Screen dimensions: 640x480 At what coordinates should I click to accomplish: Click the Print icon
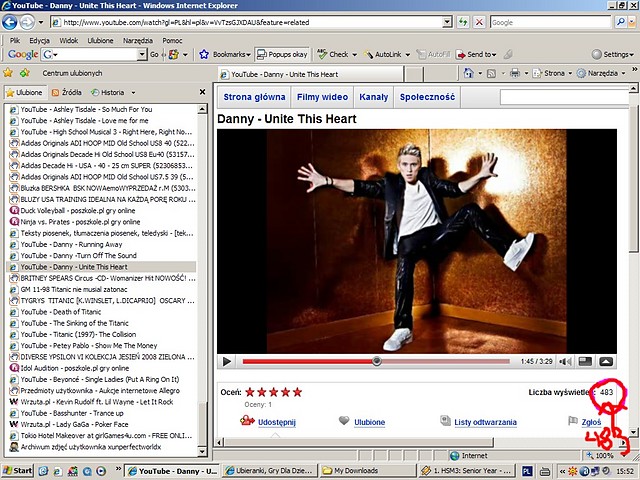click(x=515, y=73)
